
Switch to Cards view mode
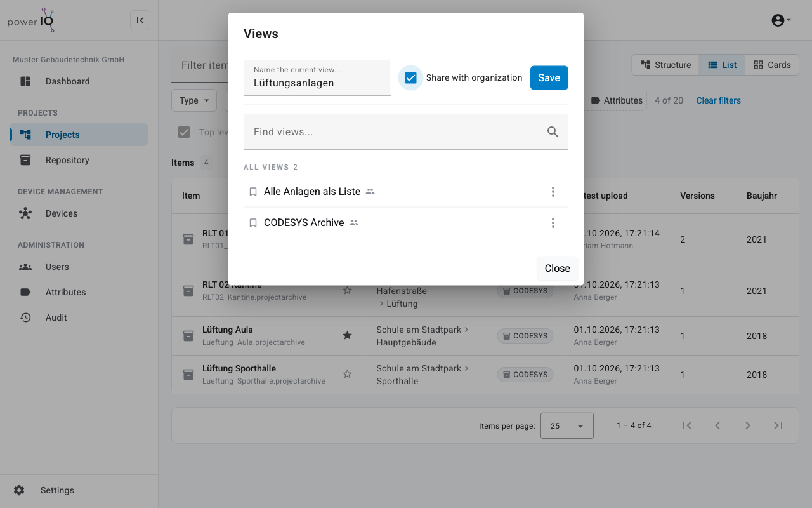tap(772, 65)
